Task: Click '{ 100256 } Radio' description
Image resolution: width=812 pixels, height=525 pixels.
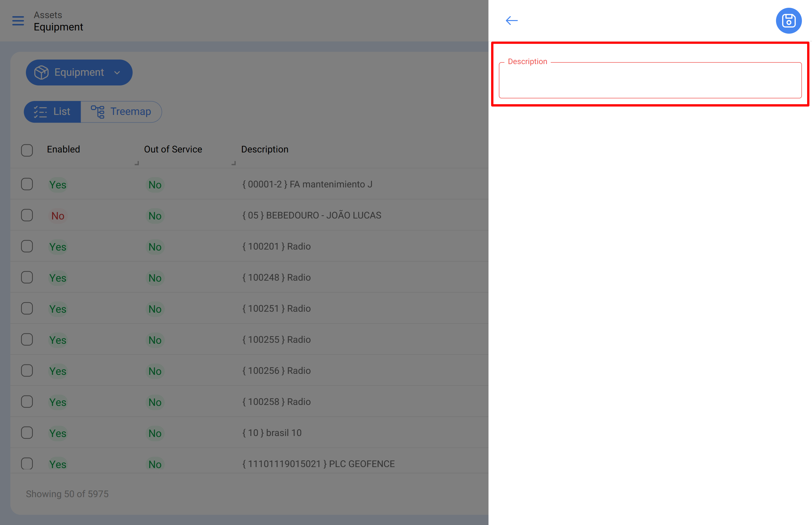Action: click(276, 370)
